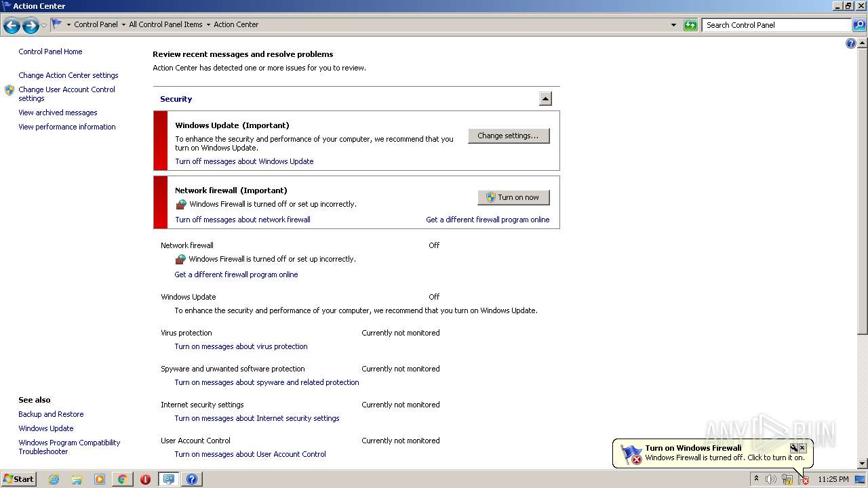Launch Internet Explorer from taskbar

pyautogui.click(x=54, y=479)
